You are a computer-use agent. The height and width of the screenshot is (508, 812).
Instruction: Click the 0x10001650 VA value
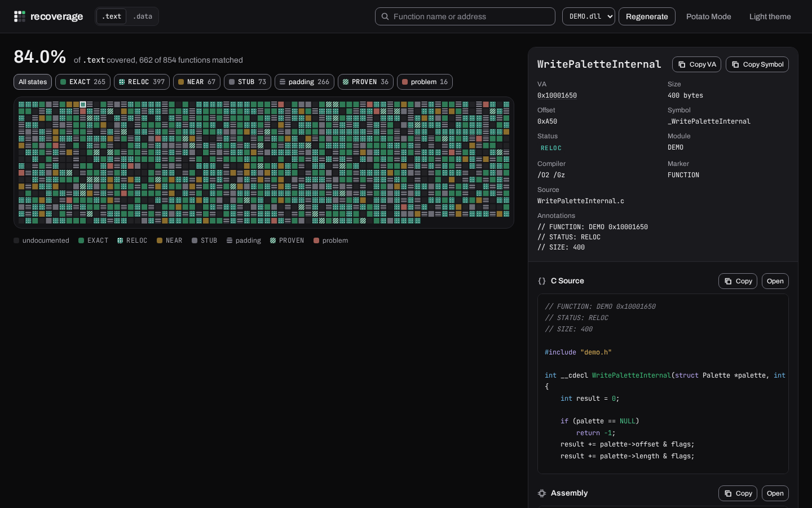[x=557, y=95]
